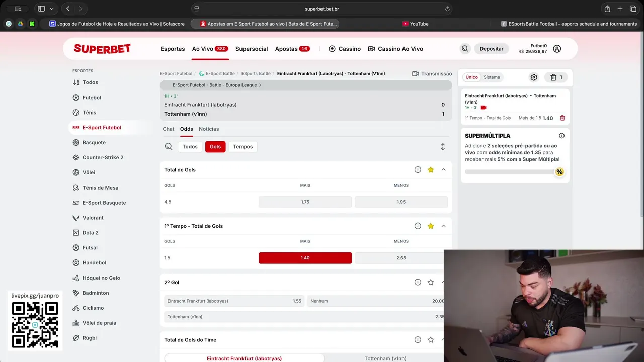Open Cassino Ao Vivo in navigation
Viewport: 644px width, 362px height.
point(395,49)
